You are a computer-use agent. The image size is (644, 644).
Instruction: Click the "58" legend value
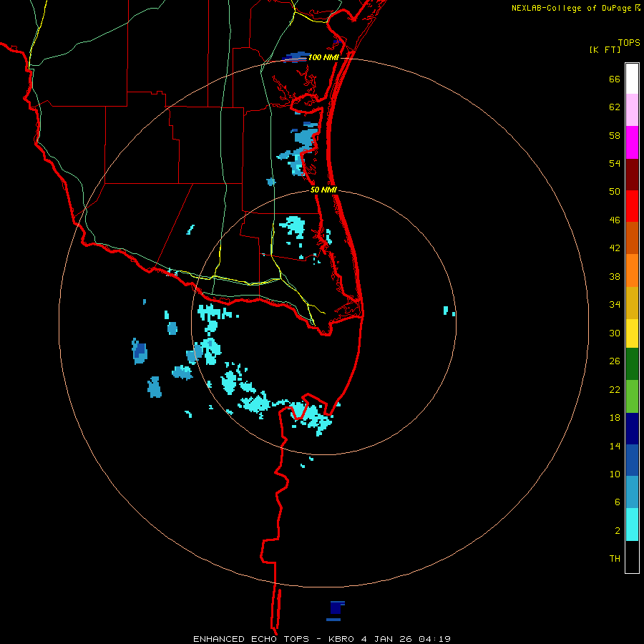[x=615, y=135]
